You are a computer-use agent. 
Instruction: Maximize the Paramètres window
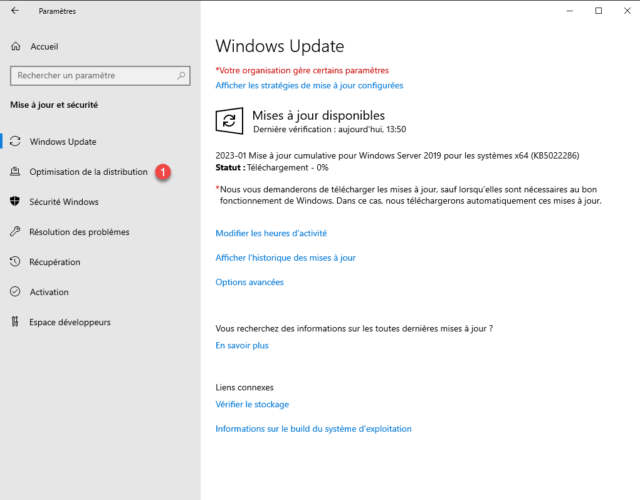click(x=598, y=11)
